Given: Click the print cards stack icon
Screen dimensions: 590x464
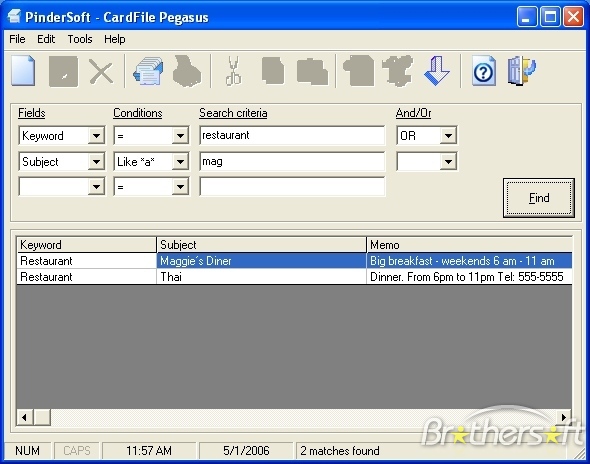Looking at the screenshot, I should [x=148, y=71].
